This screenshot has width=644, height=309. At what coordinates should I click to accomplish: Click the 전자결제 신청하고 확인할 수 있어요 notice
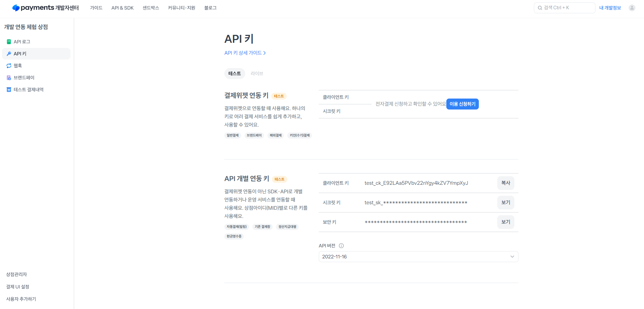(x=410, y=104)
